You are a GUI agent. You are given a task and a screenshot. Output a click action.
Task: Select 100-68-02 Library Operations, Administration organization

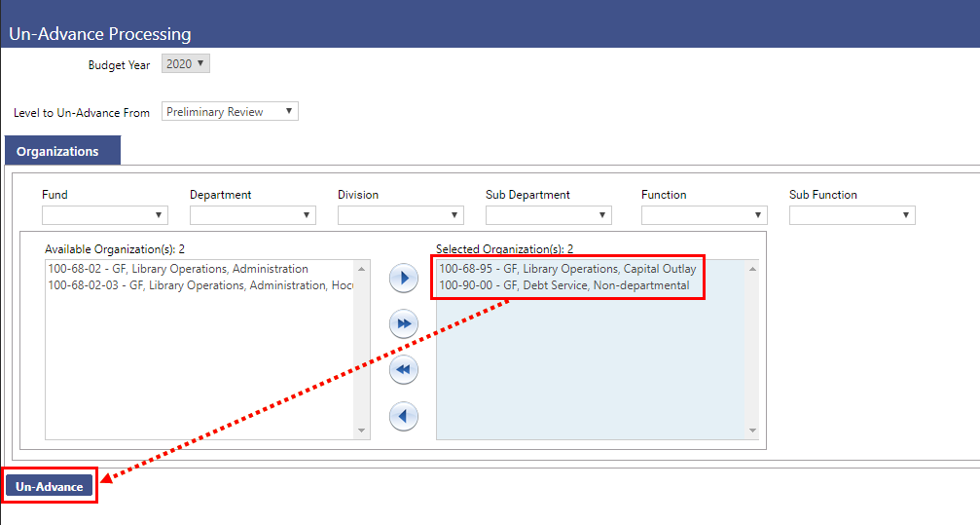click(178, 269)
